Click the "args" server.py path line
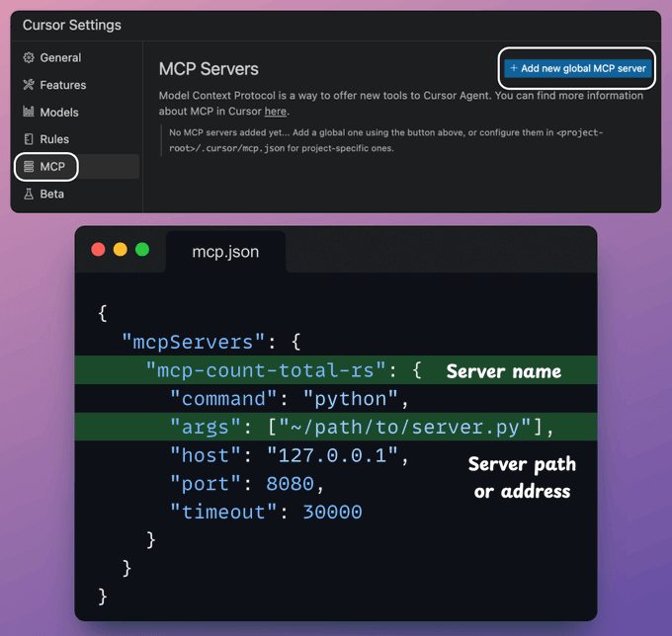Viewport: 672px width, 636px height. tap(362, 428)
